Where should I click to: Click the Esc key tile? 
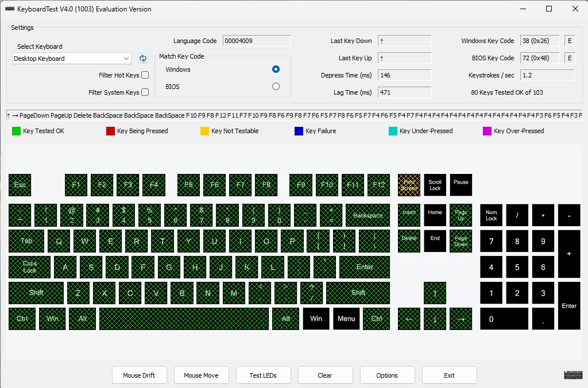pyautogui.click(x=20, y=185)
